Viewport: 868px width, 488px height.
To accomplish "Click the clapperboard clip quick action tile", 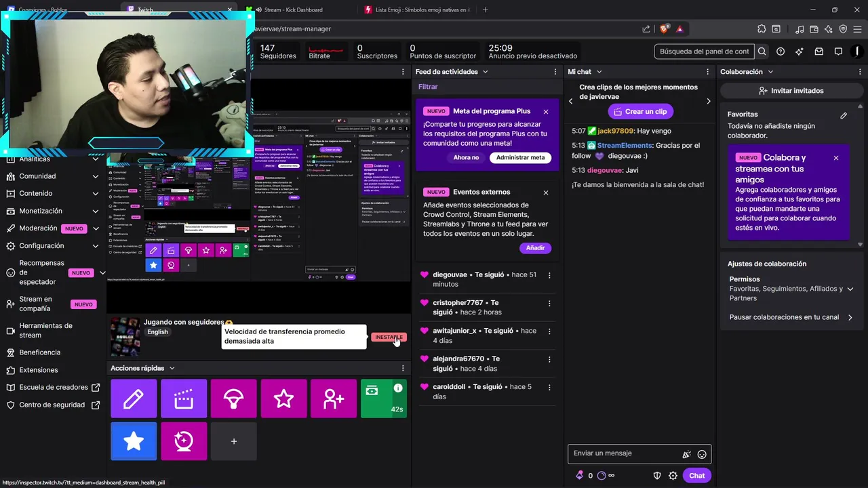I will coord(184,399).
